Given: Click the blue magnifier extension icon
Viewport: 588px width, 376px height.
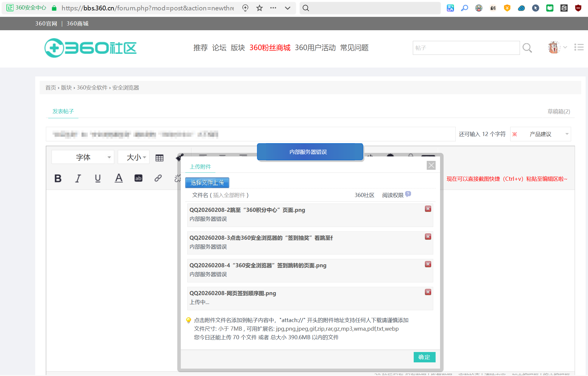Looking at the screenshot, I should point(465,8).
